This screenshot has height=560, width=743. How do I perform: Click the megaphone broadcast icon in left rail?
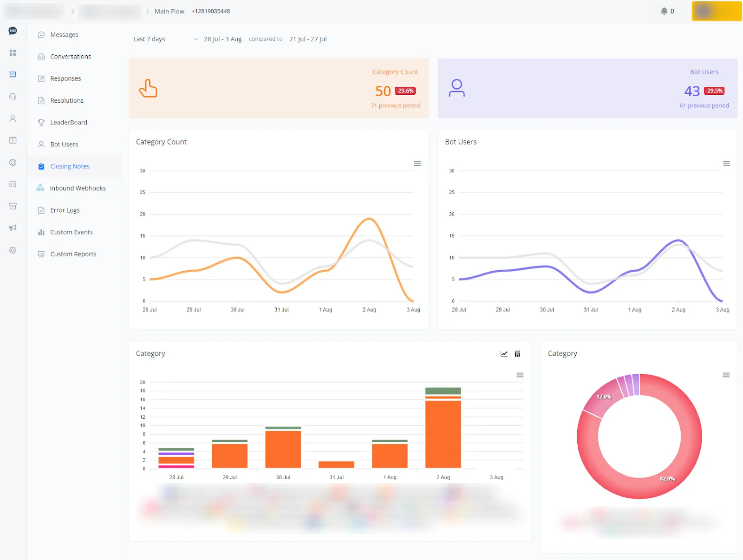(x=13, y=228)
